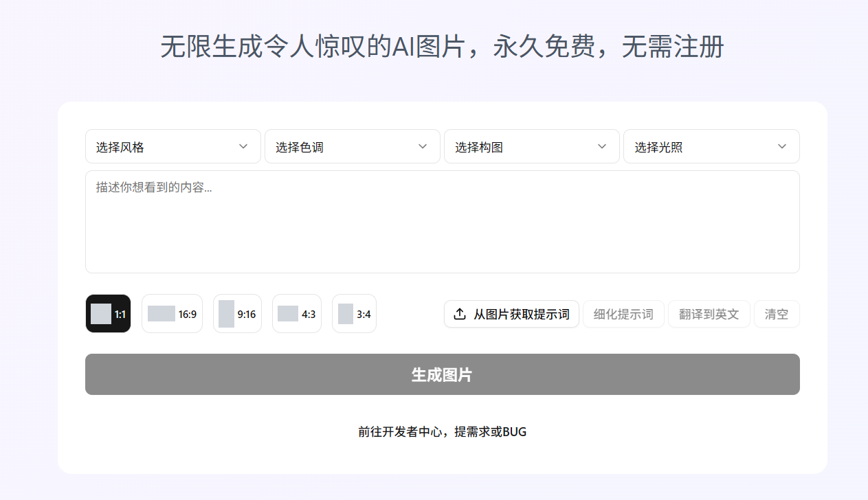
Task: Click the 细化提示词 refine prompt button
Action: [623, 313]
